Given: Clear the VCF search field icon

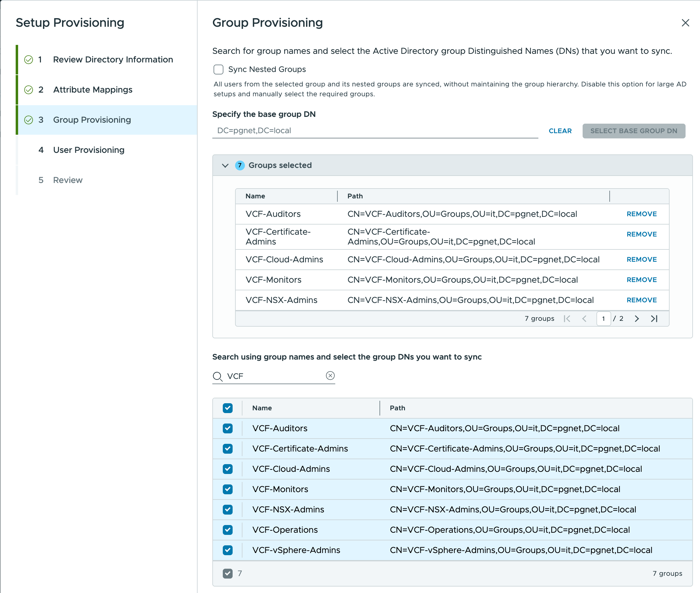Looking at the screenshot, I should (x=330, y=376).
